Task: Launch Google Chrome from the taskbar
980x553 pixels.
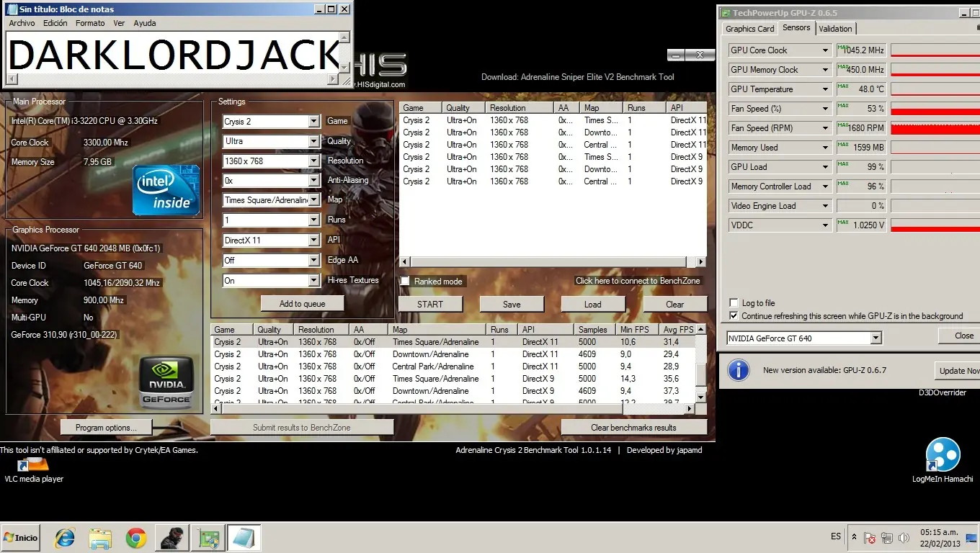Action: pos(135,537)
